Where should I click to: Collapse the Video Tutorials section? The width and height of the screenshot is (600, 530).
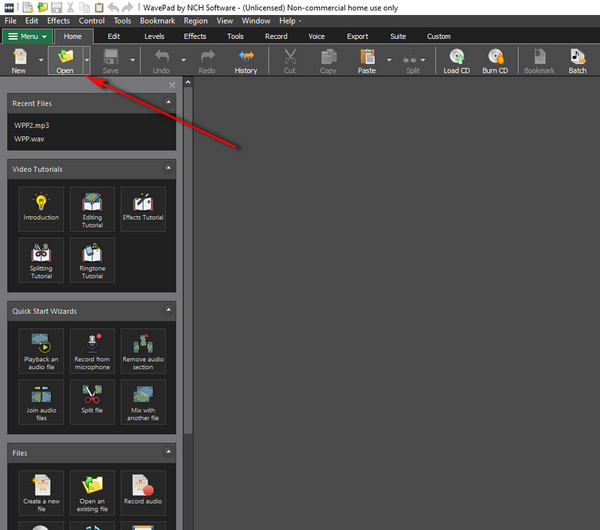pos(168,168)
